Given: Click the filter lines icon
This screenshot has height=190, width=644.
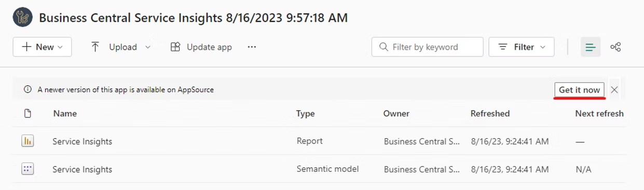Looking at the screenshot, I should (x=503, y=47).
